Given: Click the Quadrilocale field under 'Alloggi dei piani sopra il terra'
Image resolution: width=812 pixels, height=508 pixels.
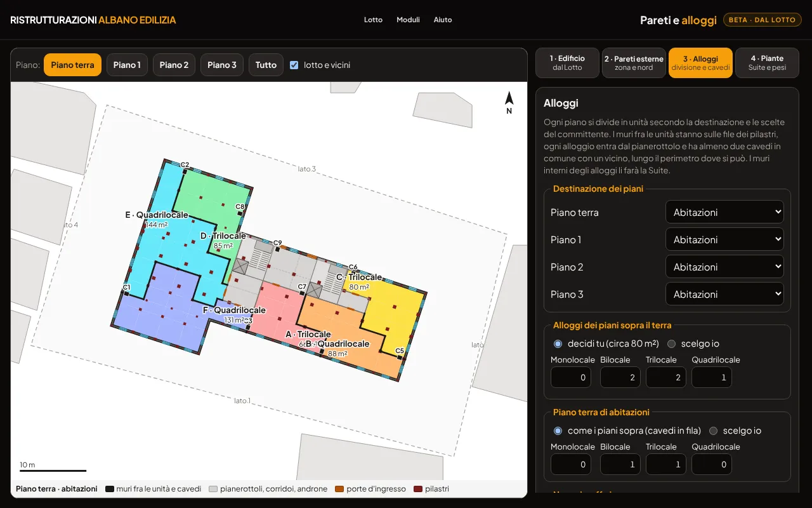Looking at the screenshot, I should 712,377.
